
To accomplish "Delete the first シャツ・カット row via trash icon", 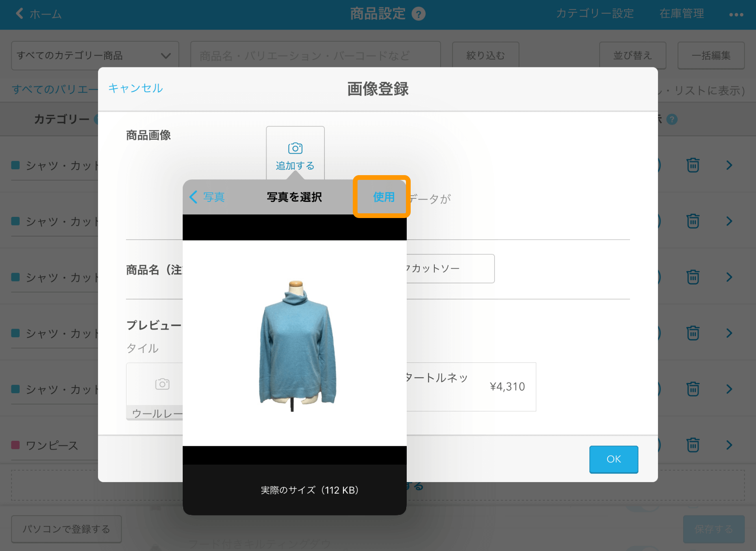I will coord(693,165).
